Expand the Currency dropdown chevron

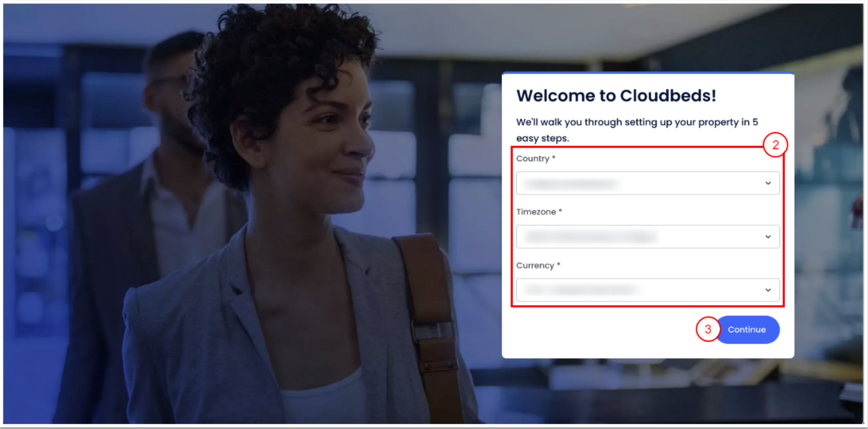[x=768, y=290]
